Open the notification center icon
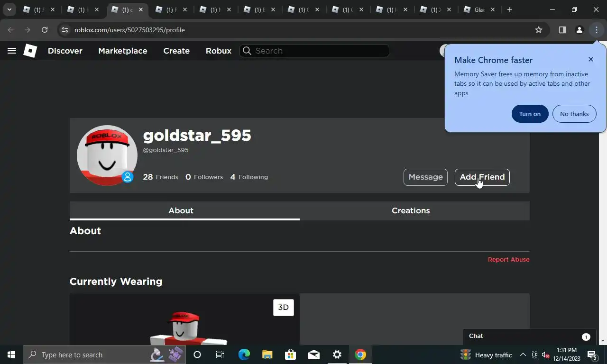Image resolution: width=607 pixels, height=364 pixels. [x=592, y=355]
